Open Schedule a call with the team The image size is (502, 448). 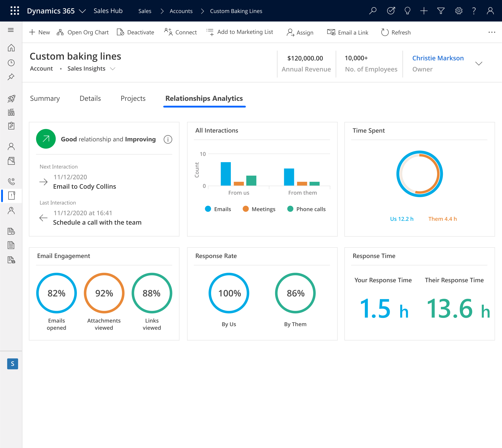pos(97,222)
